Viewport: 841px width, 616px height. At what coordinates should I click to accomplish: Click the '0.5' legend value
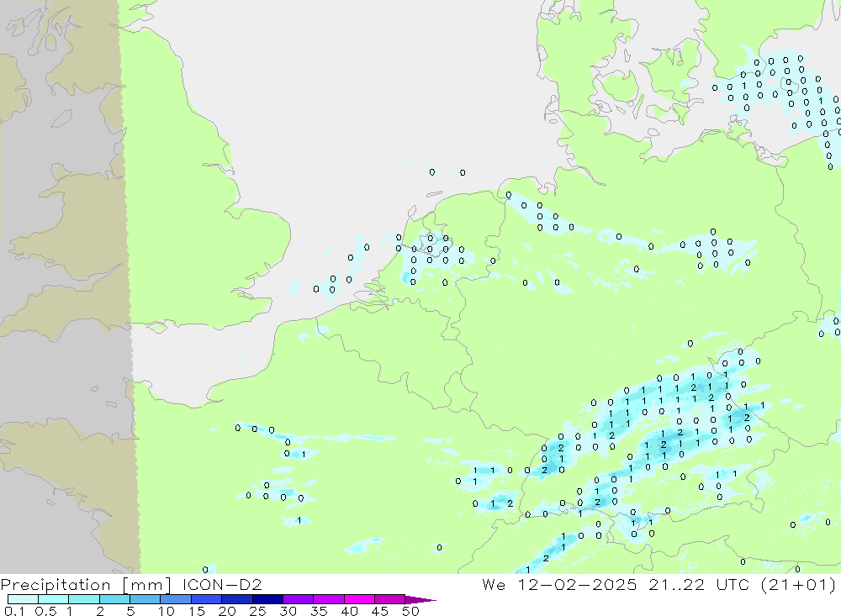45,611
